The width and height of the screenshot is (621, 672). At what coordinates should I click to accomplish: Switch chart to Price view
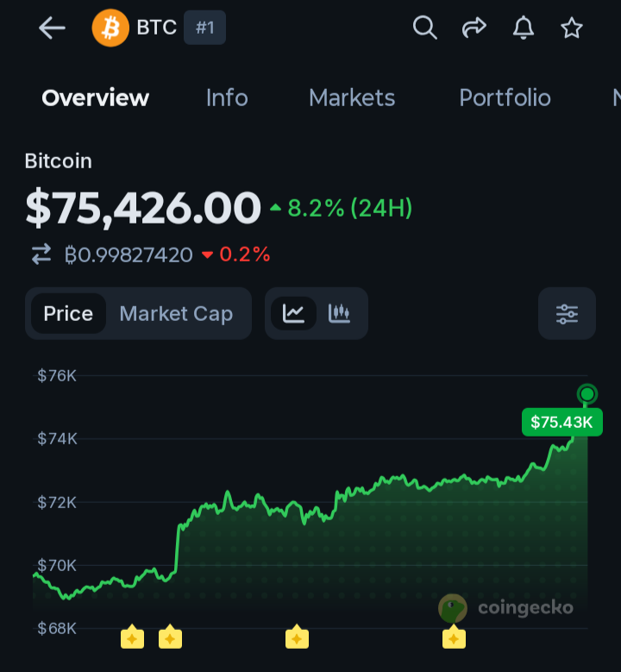pos(68,314)
